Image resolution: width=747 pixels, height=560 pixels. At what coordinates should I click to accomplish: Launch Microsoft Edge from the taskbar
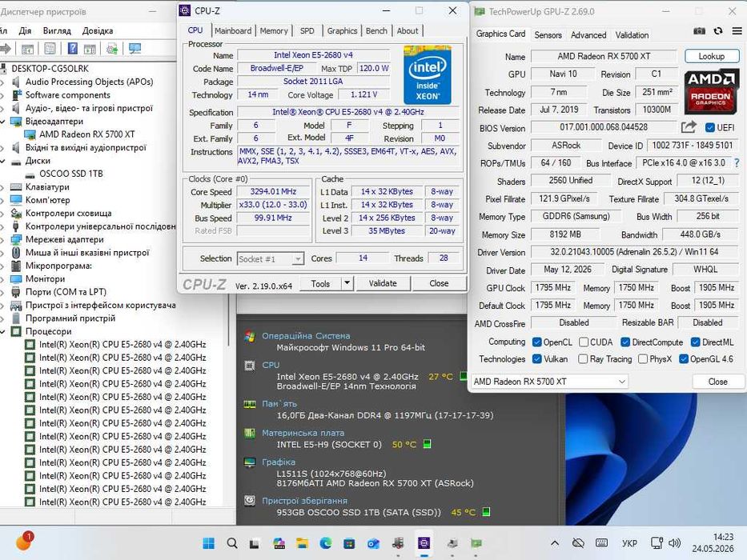point(326,543)
